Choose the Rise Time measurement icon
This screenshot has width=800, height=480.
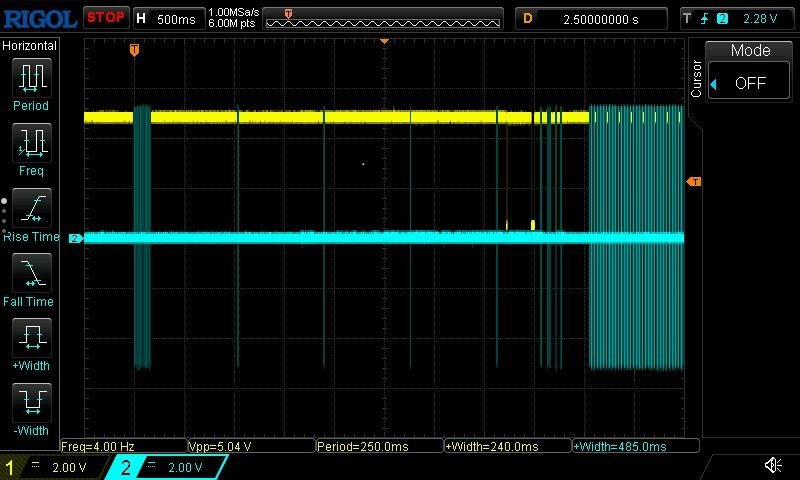31,208
